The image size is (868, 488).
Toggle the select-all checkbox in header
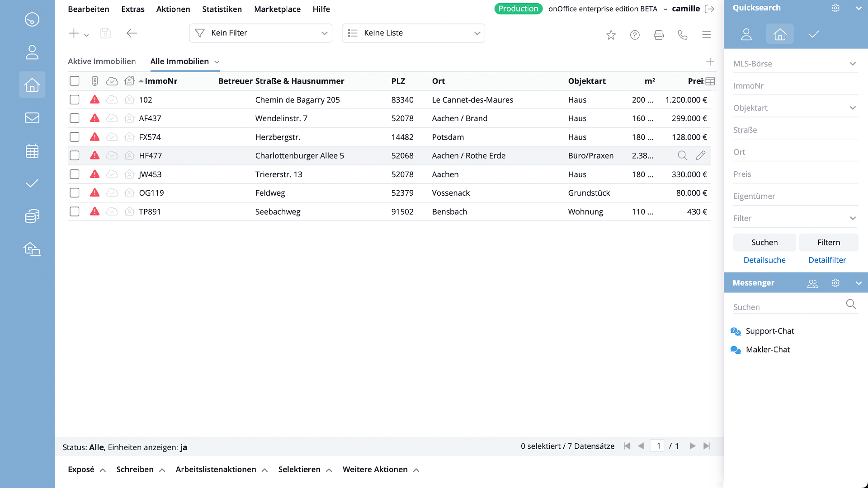75,81
